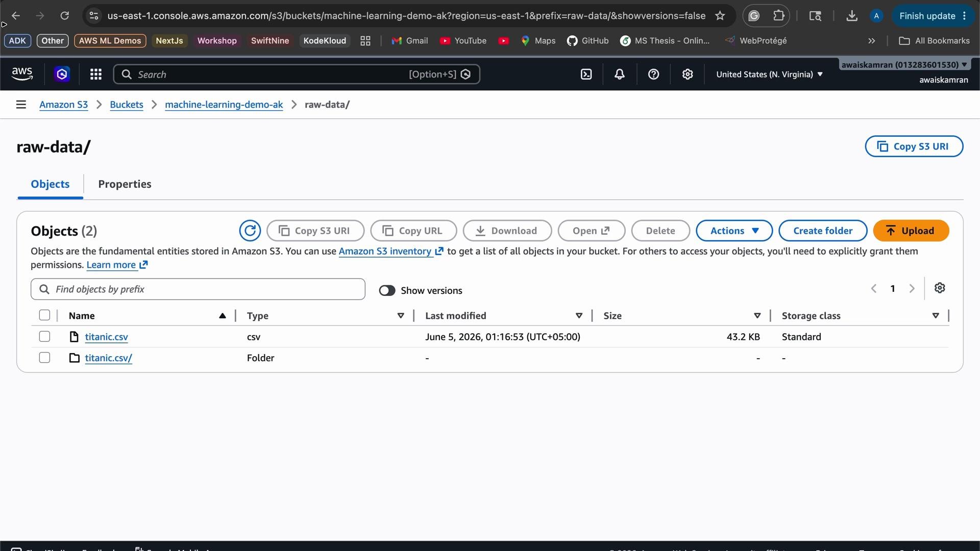This screenshot has width=980, height=551.
Task: Click the browser address bar URL
Action: (406, 16)
